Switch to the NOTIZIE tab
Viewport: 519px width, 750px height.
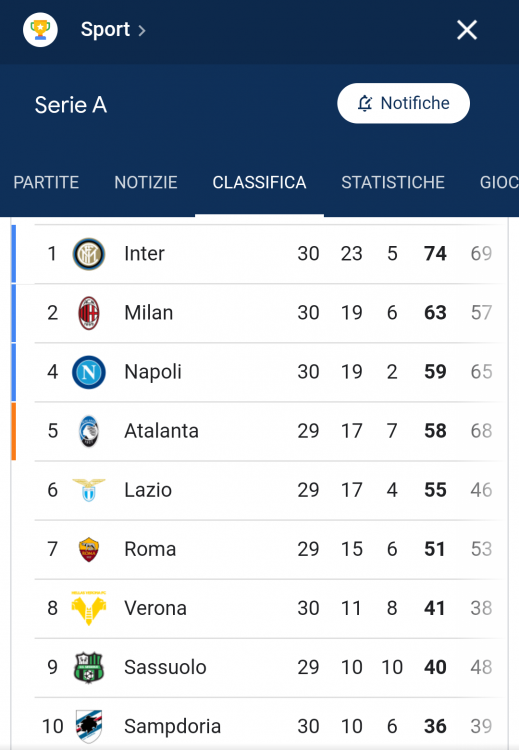[146, 182]
